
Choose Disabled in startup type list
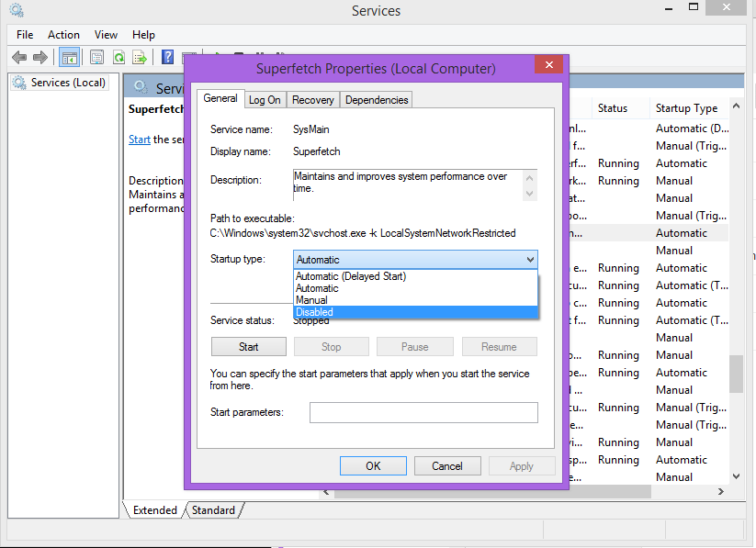[x=415, y=312]
